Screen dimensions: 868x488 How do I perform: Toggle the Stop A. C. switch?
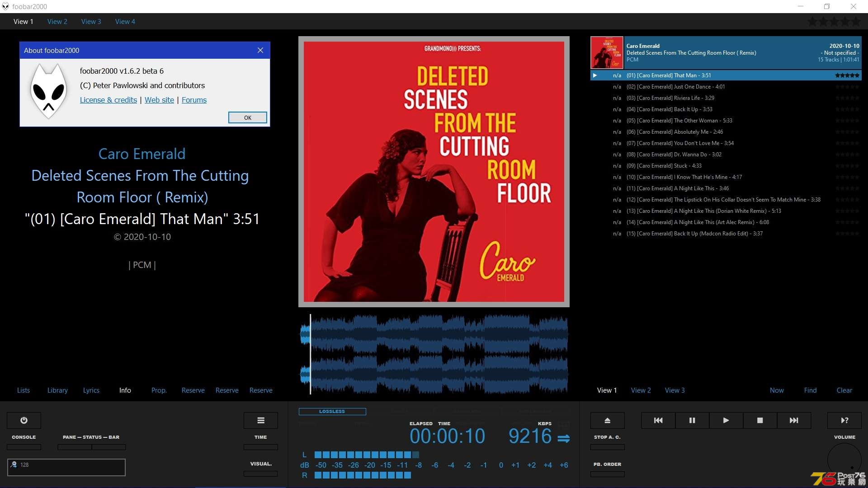click(x=608, y=447)
